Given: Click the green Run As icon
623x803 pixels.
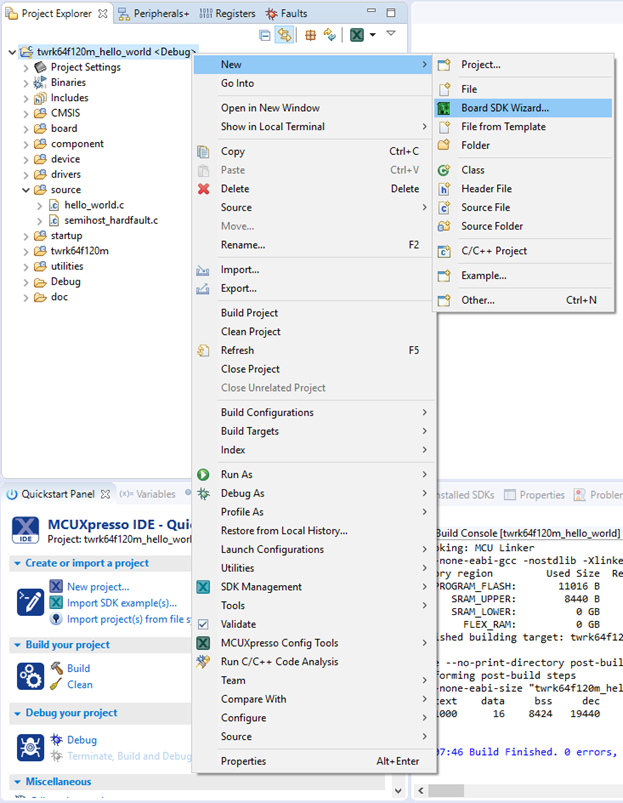Looking at the screenshot, I should click(203, 475).
